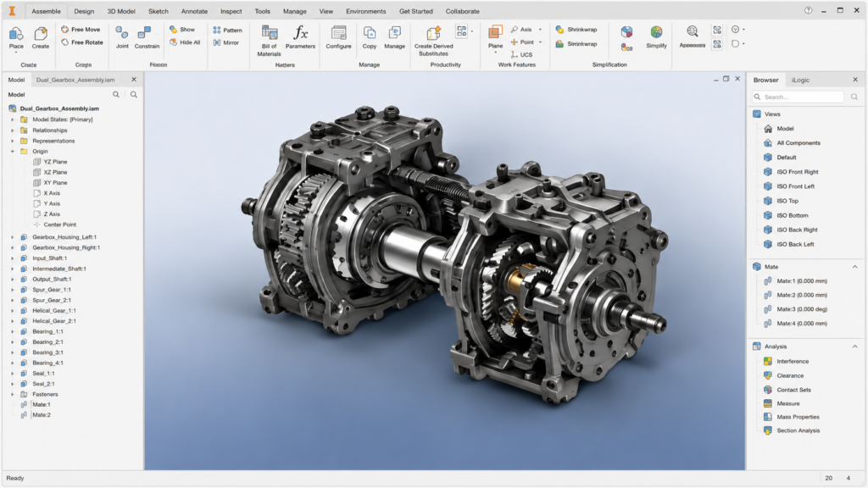Open the iLogic tab

pos(800,80)
